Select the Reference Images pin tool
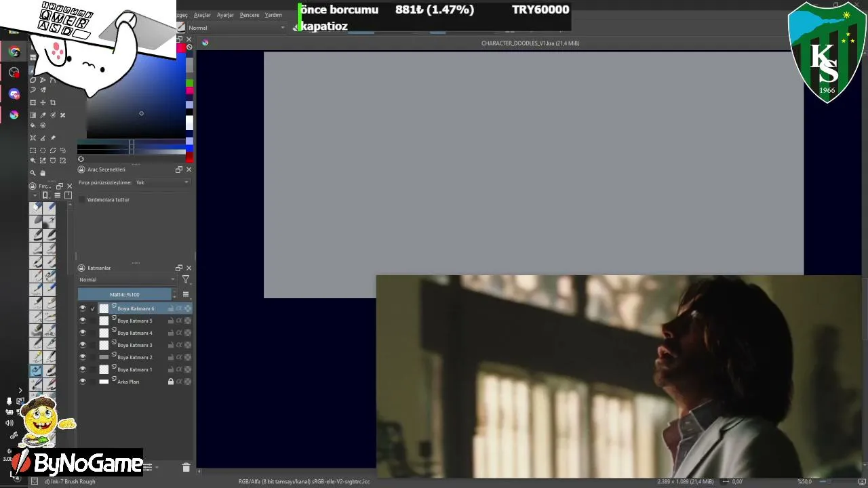868x488 pixels. point(53,138)
